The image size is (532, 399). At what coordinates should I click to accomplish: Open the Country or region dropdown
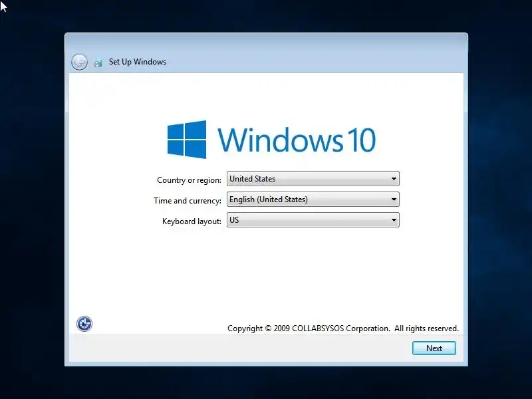click(x=313, y=179)
